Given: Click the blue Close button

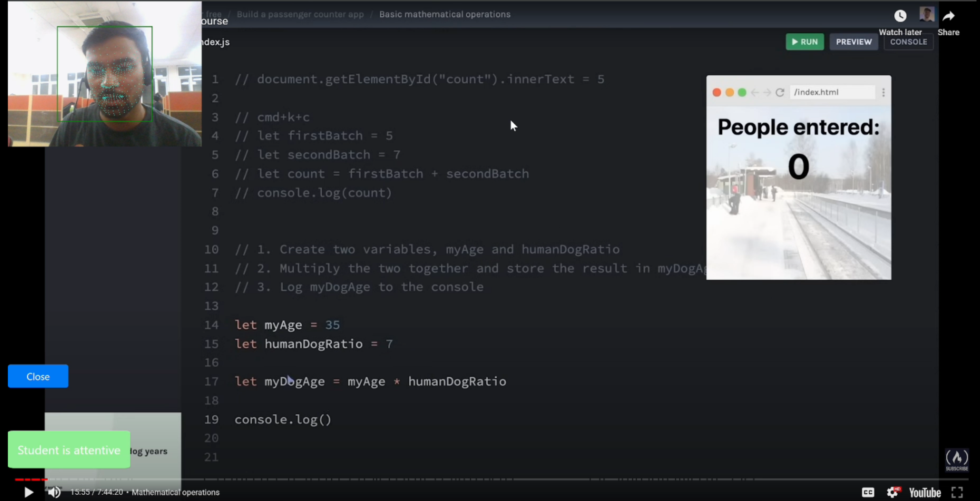Looking at the screenshot, I should pos(38,376).
